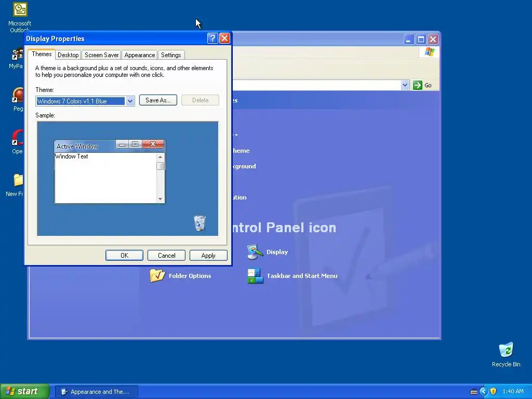The image size is (532, 399).
Task: Switch to the Screen Saver tab
Action: pos(101,55)
